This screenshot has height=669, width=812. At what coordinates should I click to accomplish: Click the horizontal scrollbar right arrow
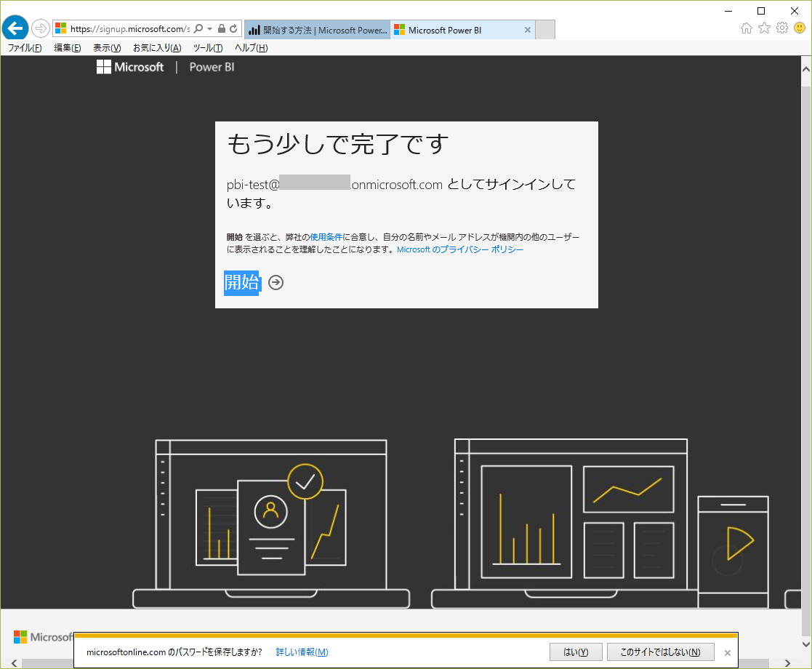pos(788,663)
